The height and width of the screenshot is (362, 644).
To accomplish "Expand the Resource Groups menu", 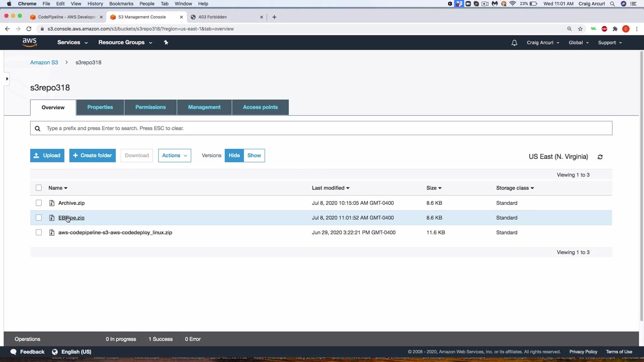I will coord(125,42).
